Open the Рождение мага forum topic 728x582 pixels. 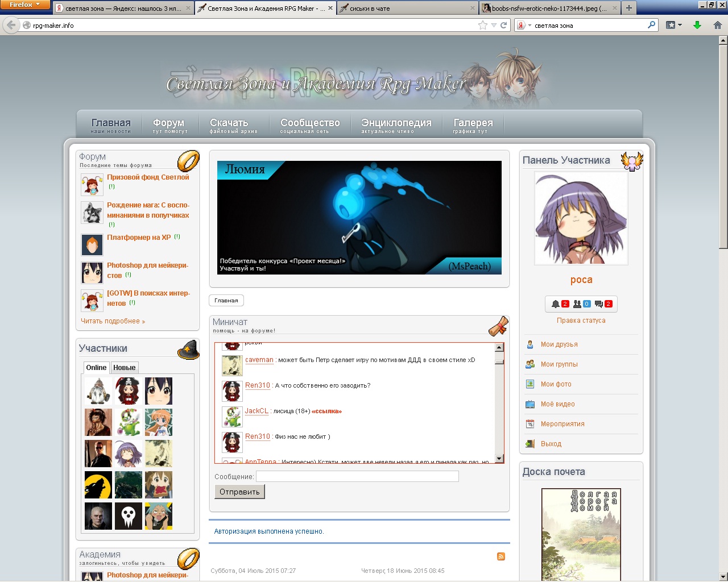(148, 210)
